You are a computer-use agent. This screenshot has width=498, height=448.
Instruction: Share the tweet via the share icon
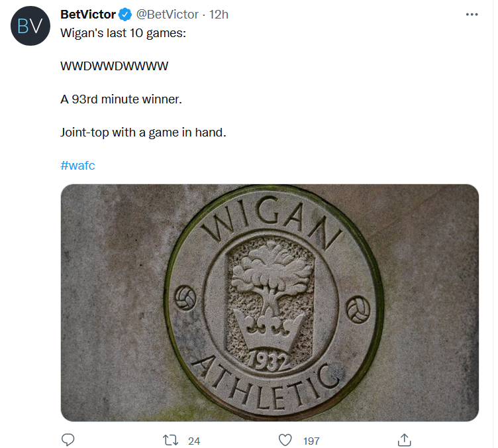pos(405,439)
